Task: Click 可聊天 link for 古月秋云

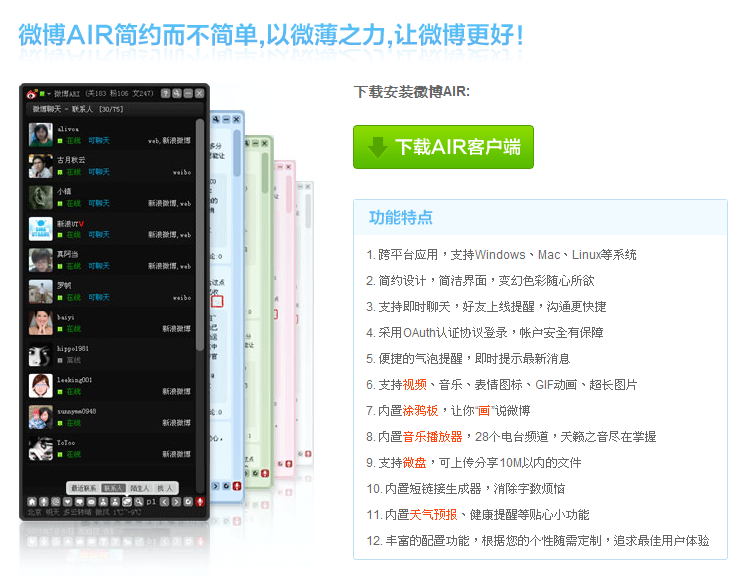Action: (x=99, y=171)
